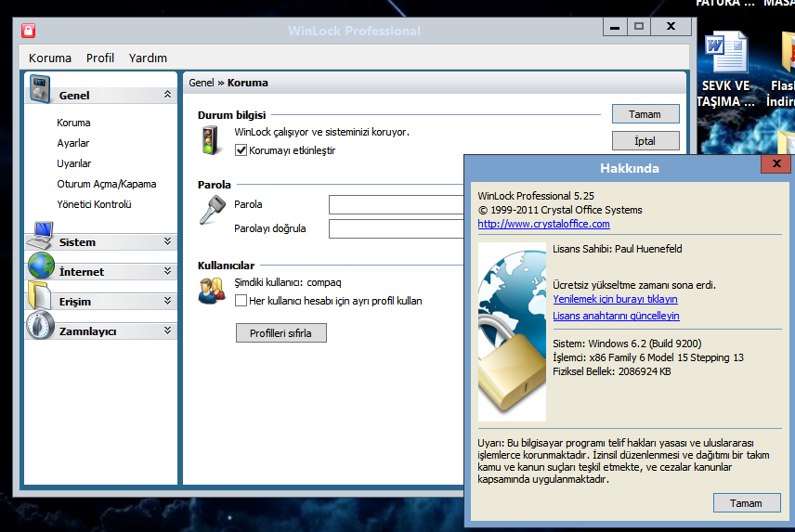Image resolution: width=795 pixels, height=532 pixels.
Task: Click the Genel section header label
Action: click(x=74, y=96)
